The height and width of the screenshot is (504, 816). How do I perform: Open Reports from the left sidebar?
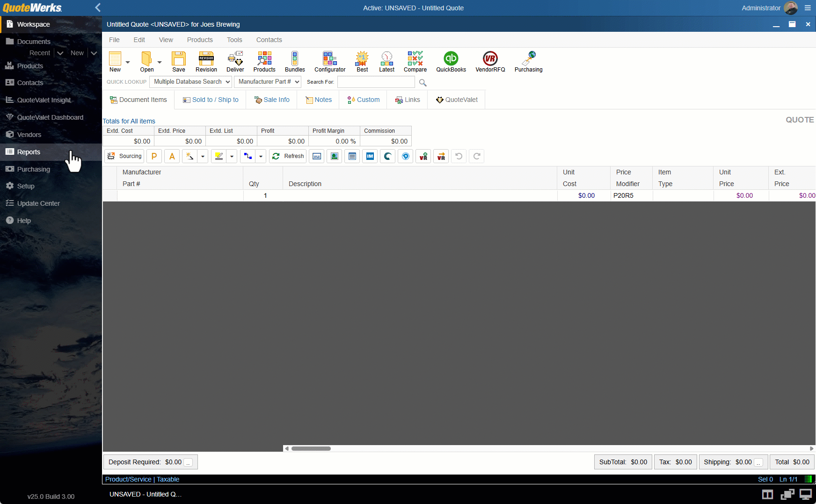(28, 151)
